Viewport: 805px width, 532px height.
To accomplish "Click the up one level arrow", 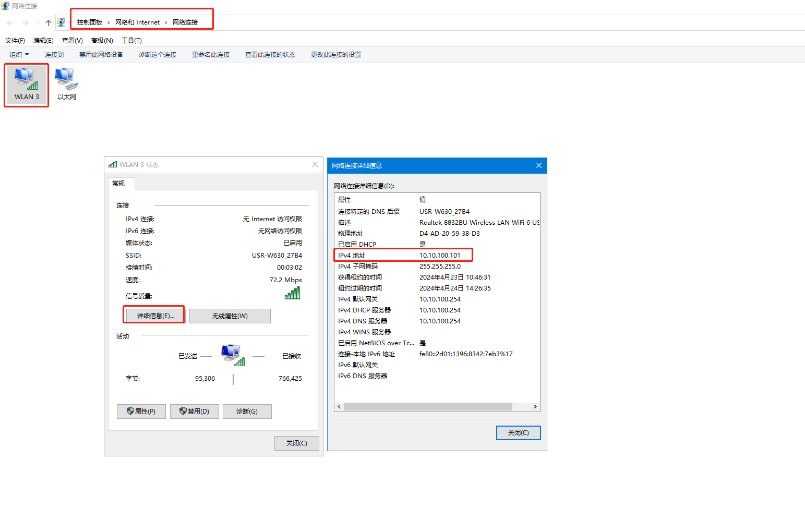I will tap(49, 22).
